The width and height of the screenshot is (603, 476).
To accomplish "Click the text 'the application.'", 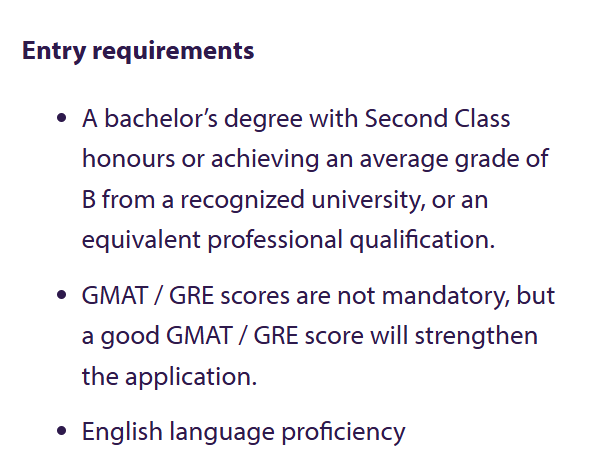I will pos(169,376).
